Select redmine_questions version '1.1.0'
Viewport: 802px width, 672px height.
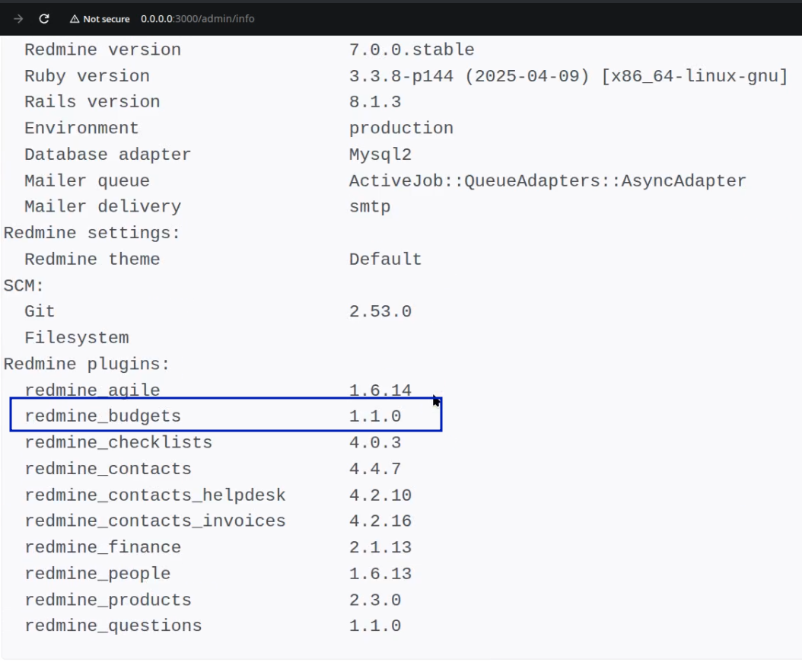(375, 626)
